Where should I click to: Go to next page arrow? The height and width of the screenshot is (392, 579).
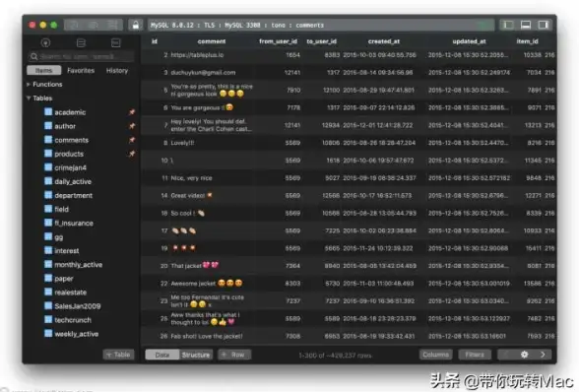coord(543,355)
